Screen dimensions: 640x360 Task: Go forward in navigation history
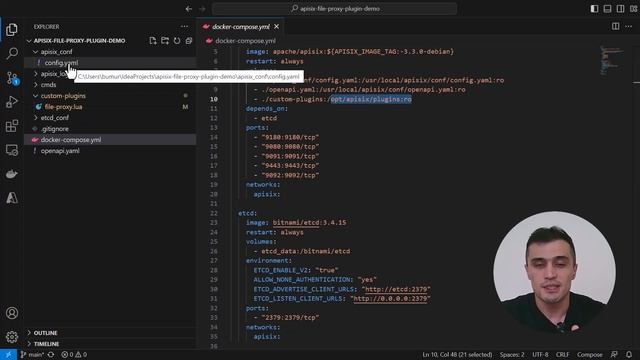202,9
